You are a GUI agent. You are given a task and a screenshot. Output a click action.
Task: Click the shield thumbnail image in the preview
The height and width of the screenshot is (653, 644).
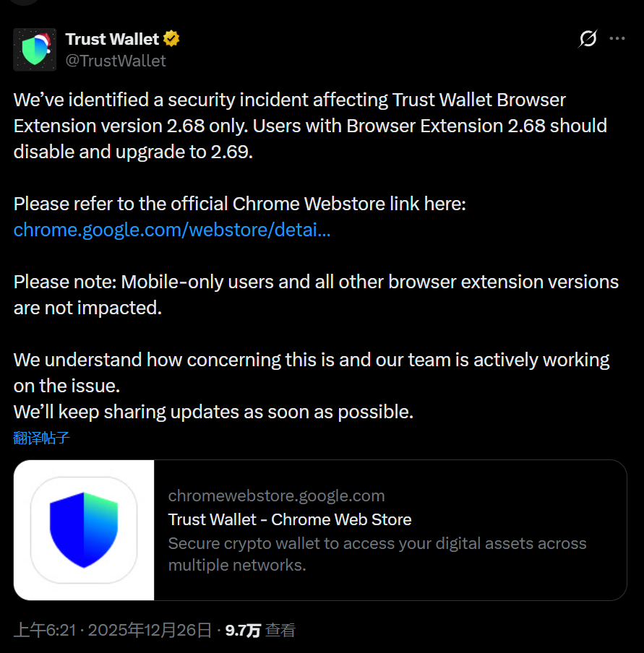point(82,529)
